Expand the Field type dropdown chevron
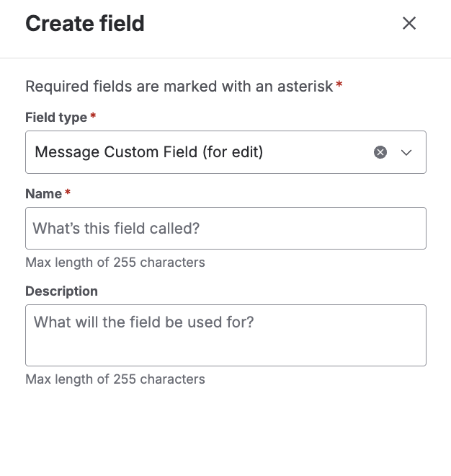Viewport: 451px width, 476px height. 406,152
